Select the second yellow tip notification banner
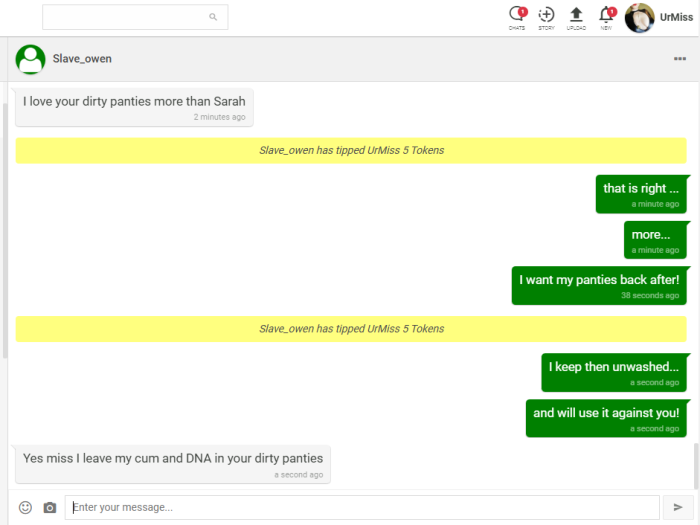 pos(351,329)
